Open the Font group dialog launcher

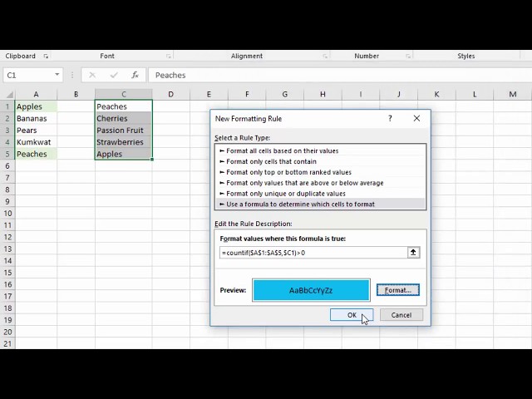(168, 57)
